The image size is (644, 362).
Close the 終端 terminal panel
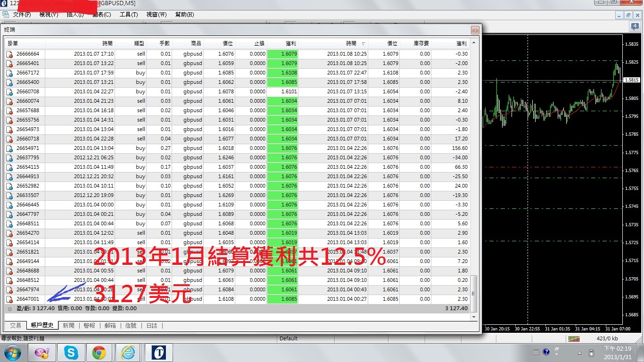475,30
